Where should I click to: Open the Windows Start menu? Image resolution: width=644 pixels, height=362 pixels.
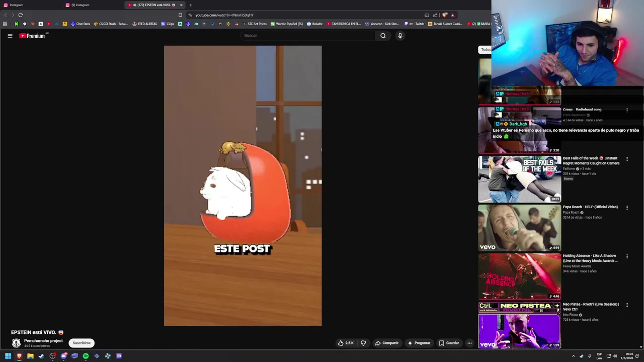[8, 356]
